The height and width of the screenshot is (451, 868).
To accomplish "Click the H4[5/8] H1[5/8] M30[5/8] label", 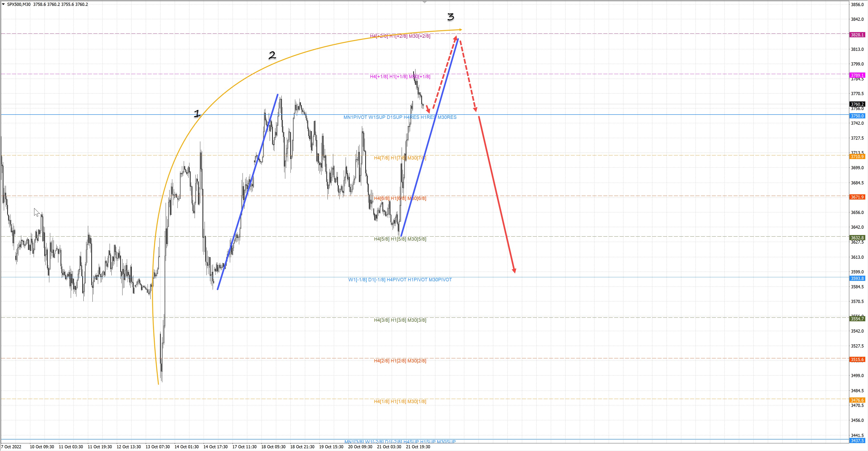I will [x=400, y=239].
